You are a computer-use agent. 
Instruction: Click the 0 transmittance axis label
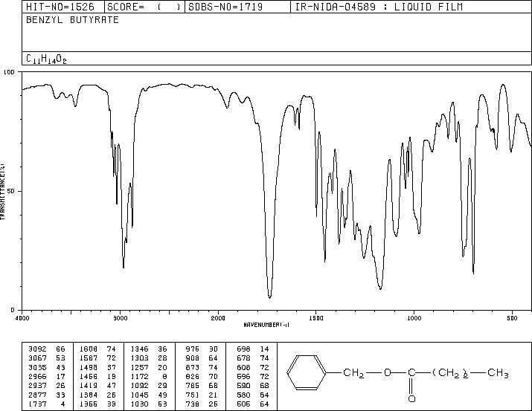click(13, 310)
